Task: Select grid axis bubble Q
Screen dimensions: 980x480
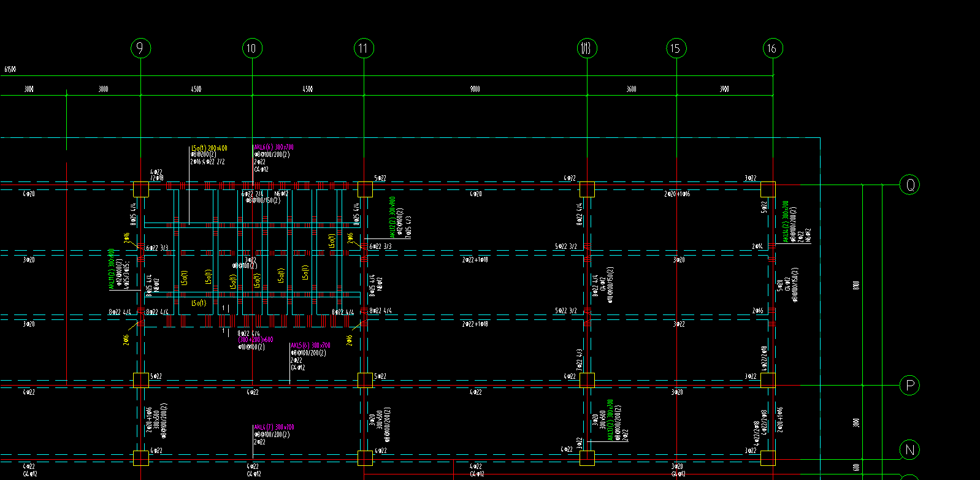Action: pyautogui.click(x=909, y=185)
